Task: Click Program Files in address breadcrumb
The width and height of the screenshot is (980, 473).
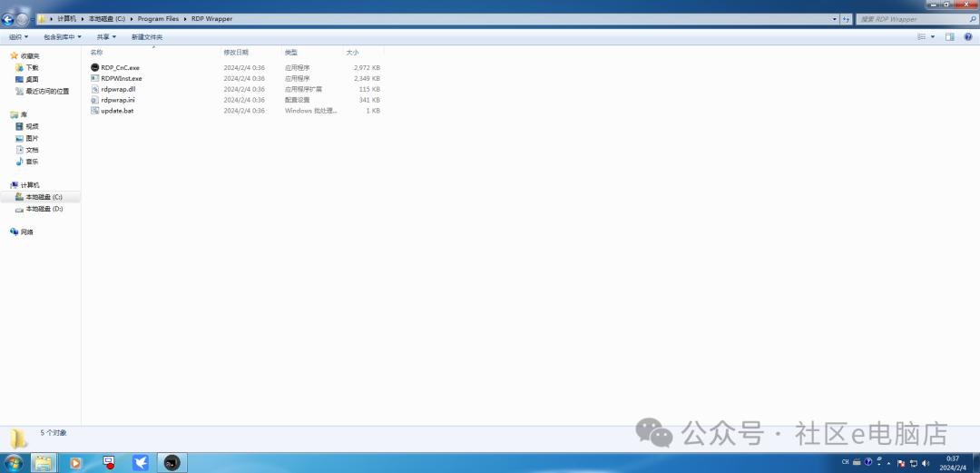Action: tap(158, 19)
